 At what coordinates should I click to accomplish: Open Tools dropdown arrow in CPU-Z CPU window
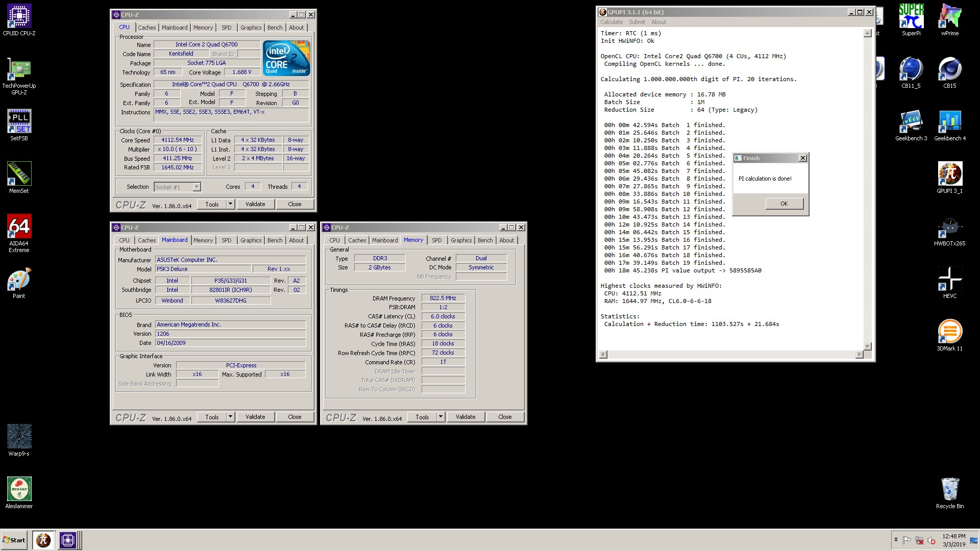point(230,204)
